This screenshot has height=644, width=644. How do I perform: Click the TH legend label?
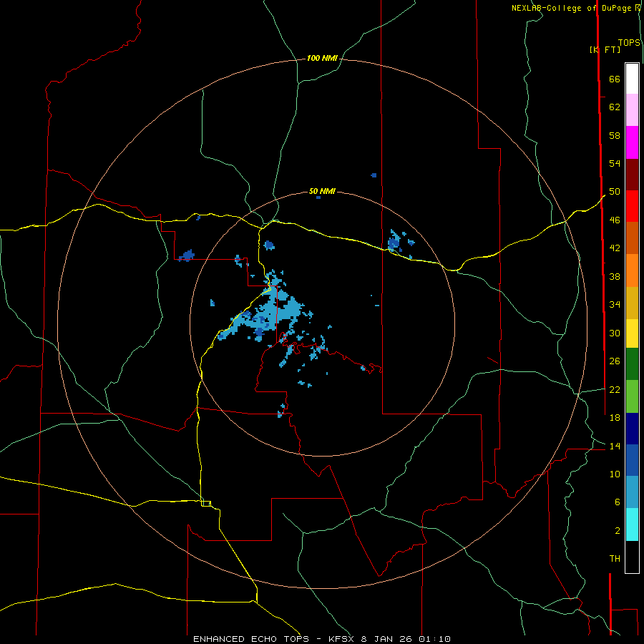point(615,559)
